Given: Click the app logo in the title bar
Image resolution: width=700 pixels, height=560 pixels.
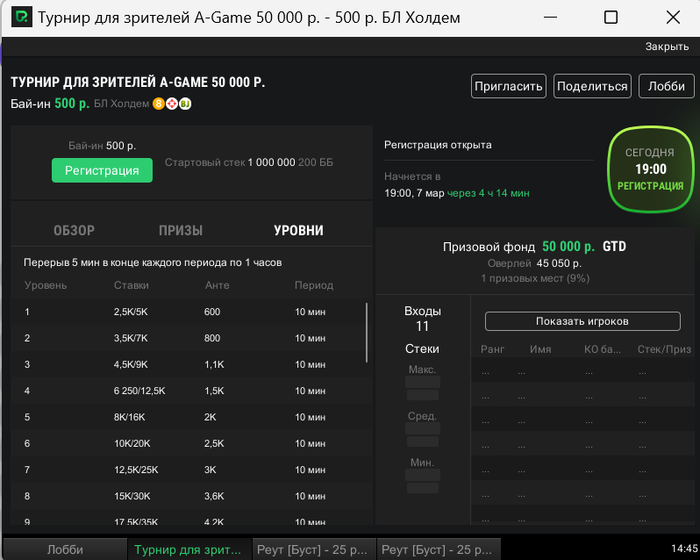Looking at the screenshot, I should (21, 17).
